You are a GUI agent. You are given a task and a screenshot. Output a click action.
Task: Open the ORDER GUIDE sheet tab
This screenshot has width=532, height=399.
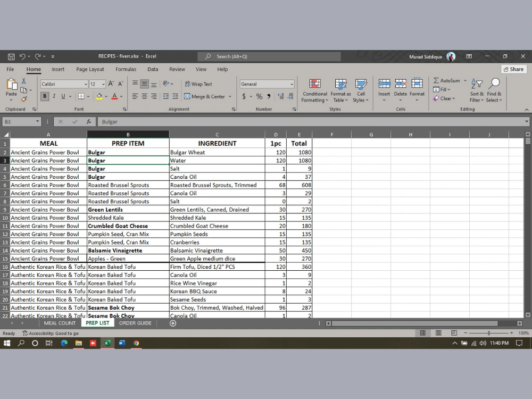[x=135, y=323]
